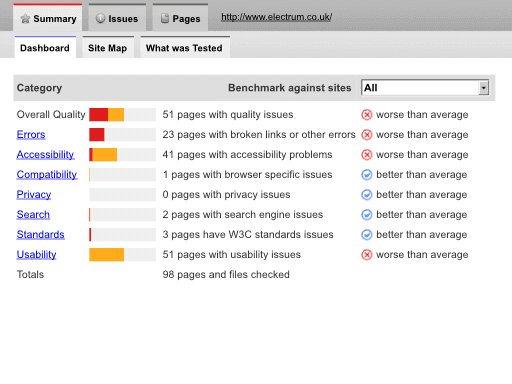Click the blue check icon for Compatibility status
512x384 pixels.
tap(367, 175)
